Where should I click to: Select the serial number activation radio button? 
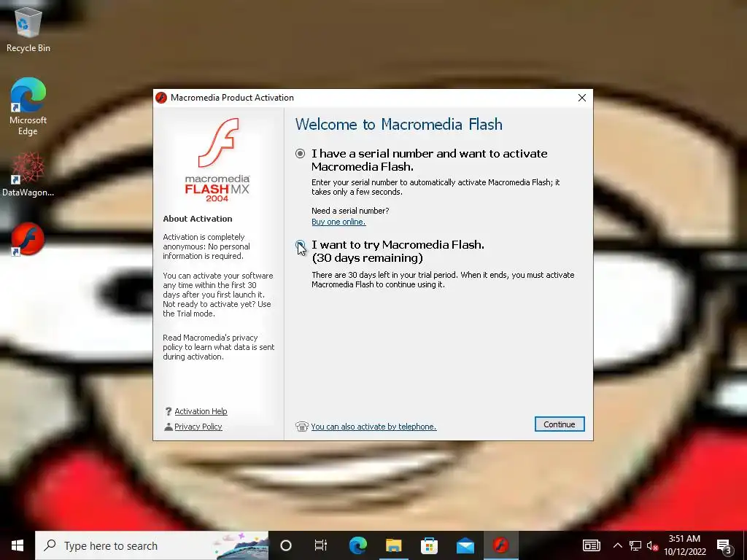[x=300, y=153]
